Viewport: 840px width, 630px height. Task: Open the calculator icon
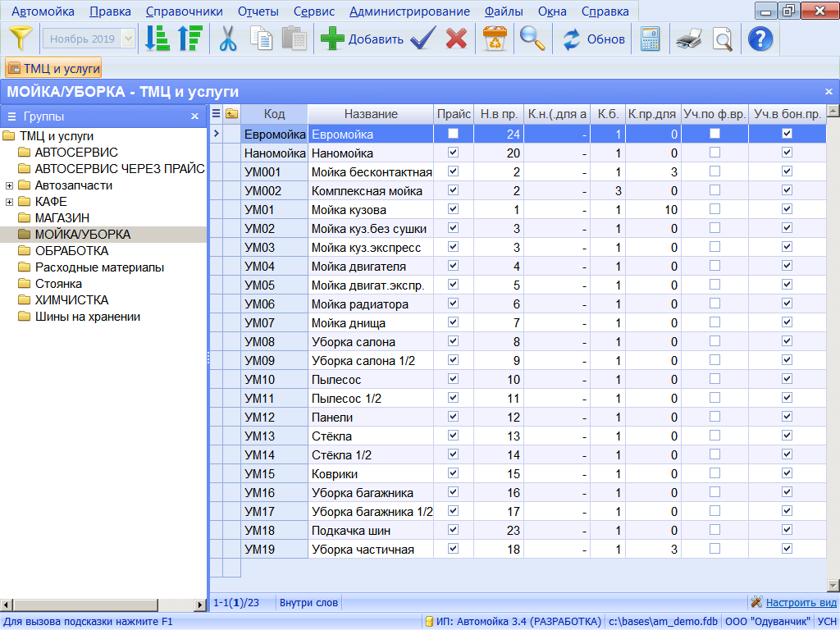651,39
